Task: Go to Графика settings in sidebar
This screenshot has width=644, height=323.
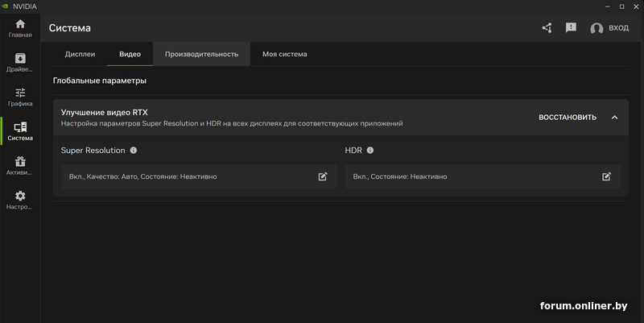Action: click(x=20, y=97)
